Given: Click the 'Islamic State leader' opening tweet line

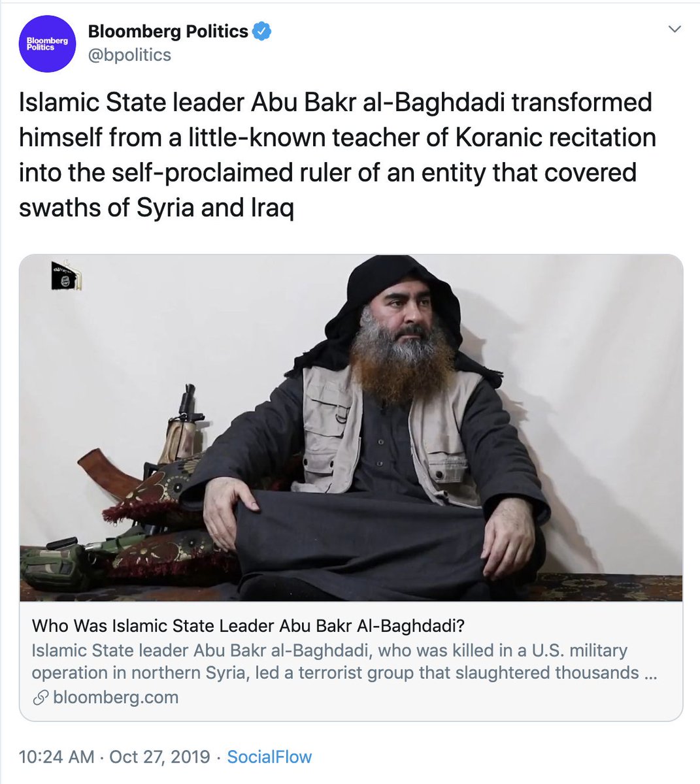Looking at the screenshot, I should coord(335,103).
